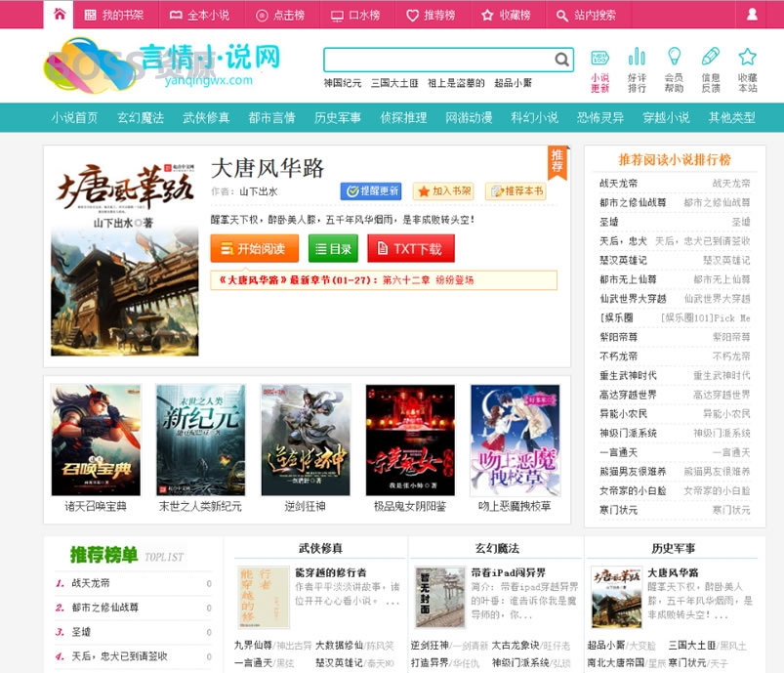The height and width of the screenshot is (673, 784).
Task: Click hot keyword 祖上是盗墓的
Action: click(456, 83)
